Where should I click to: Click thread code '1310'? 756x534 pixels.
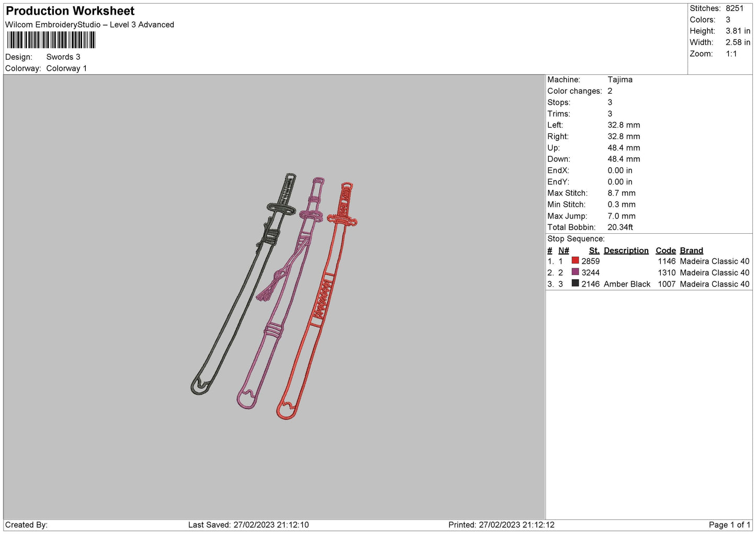click(x=667, y=272)
